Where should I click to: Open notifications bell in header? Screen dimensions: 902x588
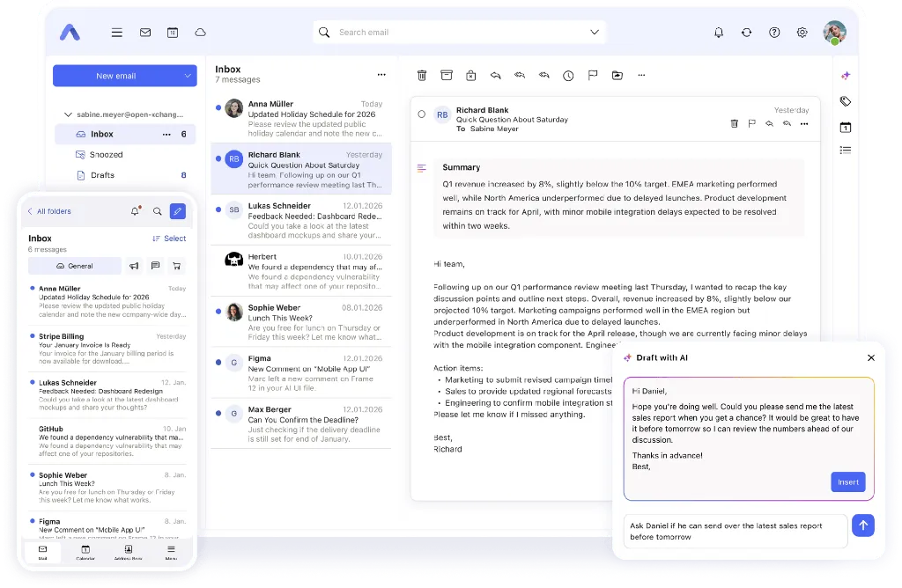pyautogui.click(x=719, y=33)
